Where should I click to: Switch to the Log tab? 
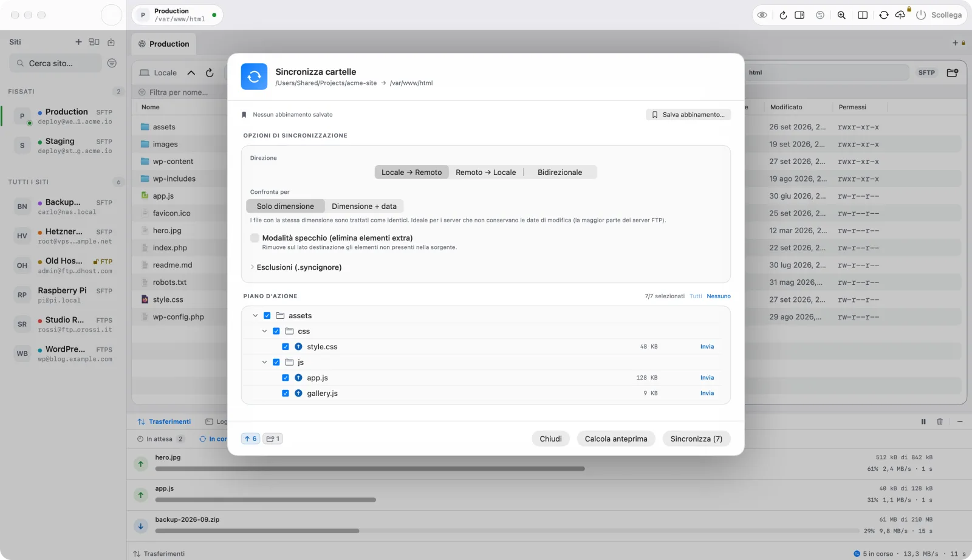(217, 422)
